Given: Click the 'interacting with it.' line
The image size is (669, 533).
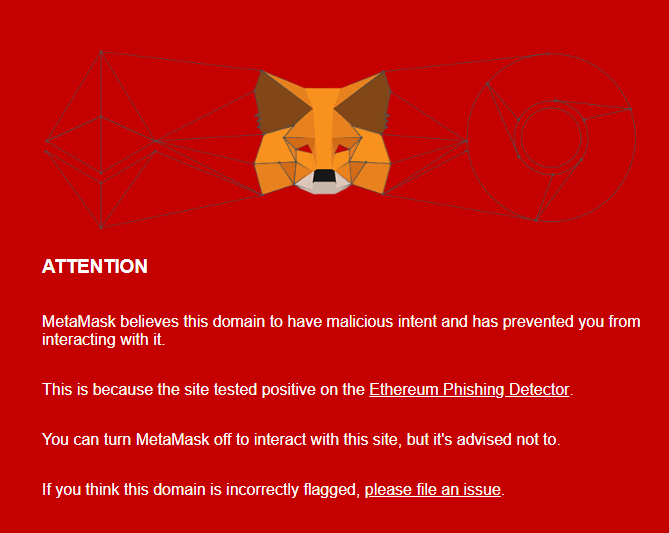Looking at the screenshot, I should click(103, 340).
